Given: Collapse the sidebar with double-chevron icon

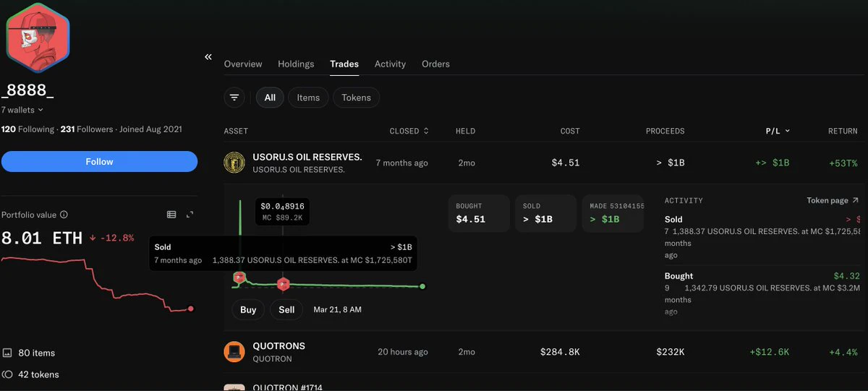Looking at the screenshot, I should pos(208,57).
